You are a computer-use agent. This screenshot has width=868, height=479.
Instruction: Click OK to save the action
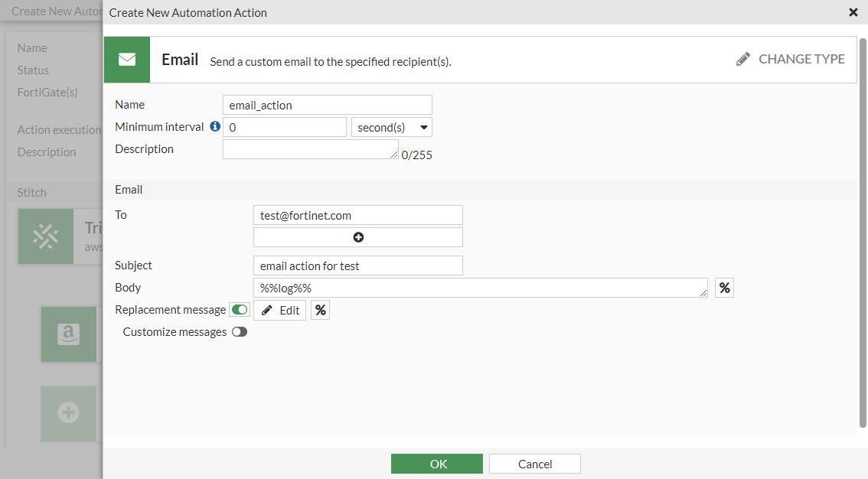coord(437,464)
